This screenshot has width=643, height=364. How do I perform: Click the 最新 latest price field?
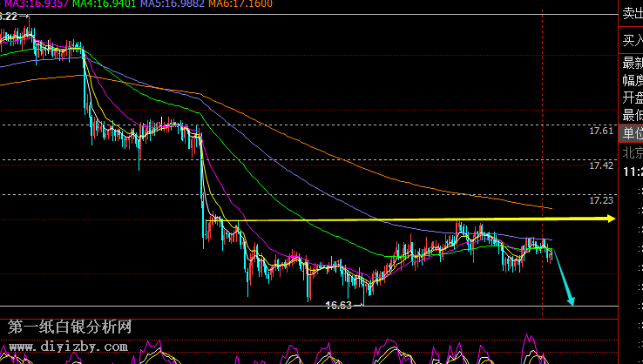[632, 63]
